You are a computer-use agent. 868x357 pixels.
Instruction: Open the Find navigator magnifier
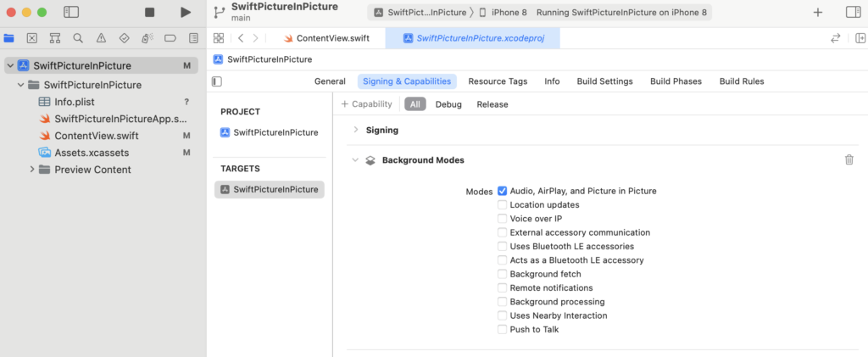[78, 38]
